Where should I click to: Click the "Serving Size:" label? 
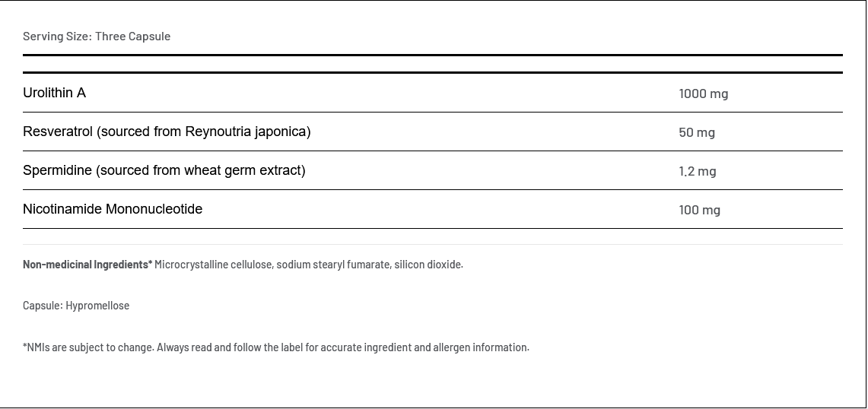click(57, 36)
